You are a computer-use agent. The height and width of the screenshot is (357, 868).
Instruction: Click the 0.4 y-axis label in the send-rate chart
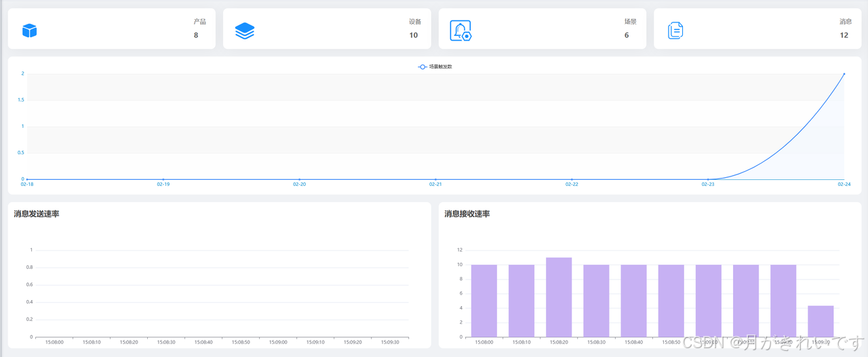coord(29,302)
